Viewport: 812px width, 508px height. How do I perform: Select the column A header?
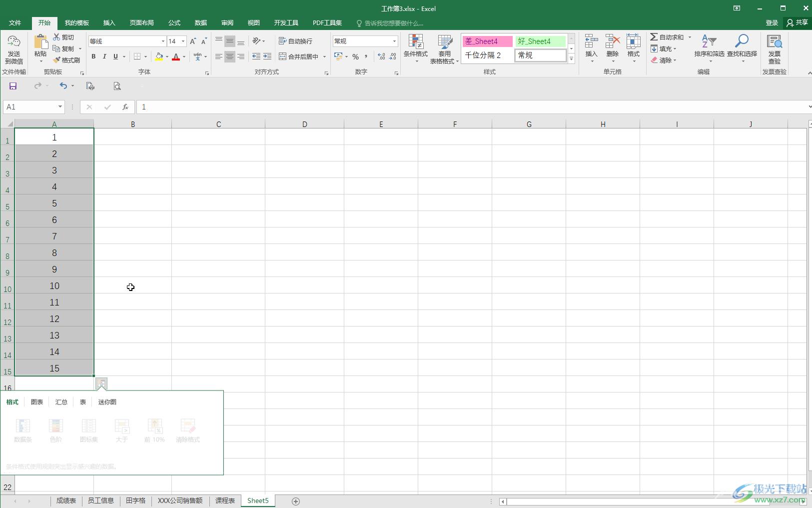54,124
